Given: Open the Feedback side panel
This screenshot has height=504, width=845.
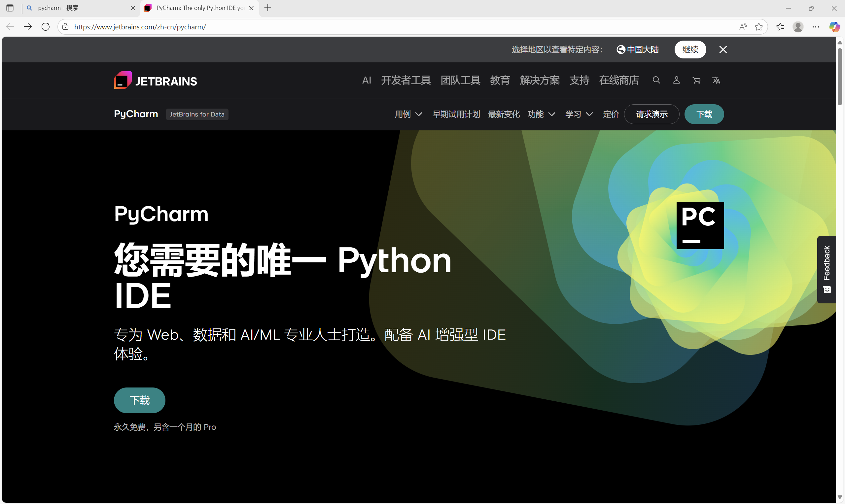Looking at the screenshot, I should point(827,269).
